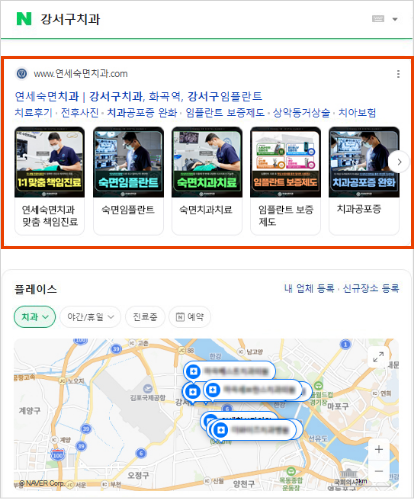This screenshot has height=499, width=414.
Task: Click the green Naver N logo
Action: tap(24, 19)
